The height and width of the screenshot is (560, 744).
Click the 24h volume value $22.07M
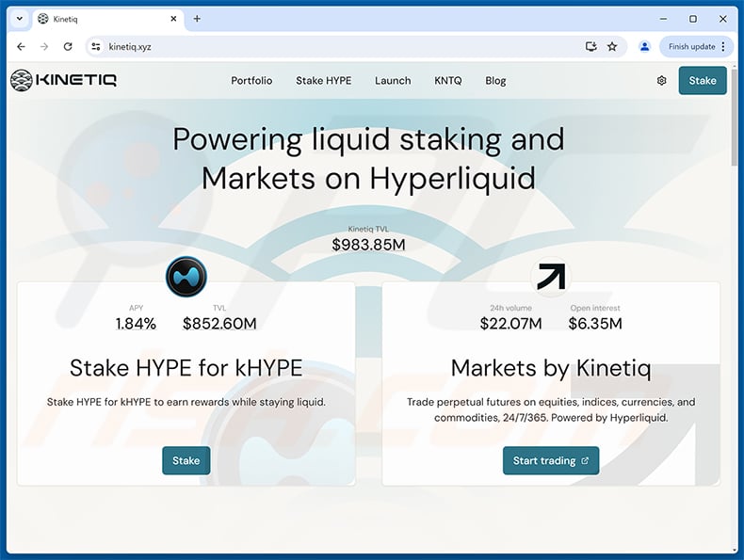[x=510, y=324]
